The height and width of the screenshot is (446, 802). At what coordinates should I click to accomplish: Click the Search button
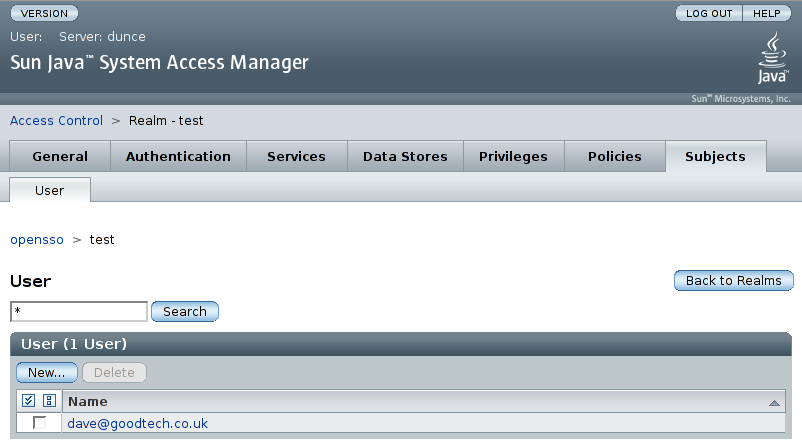coord(185,311)
